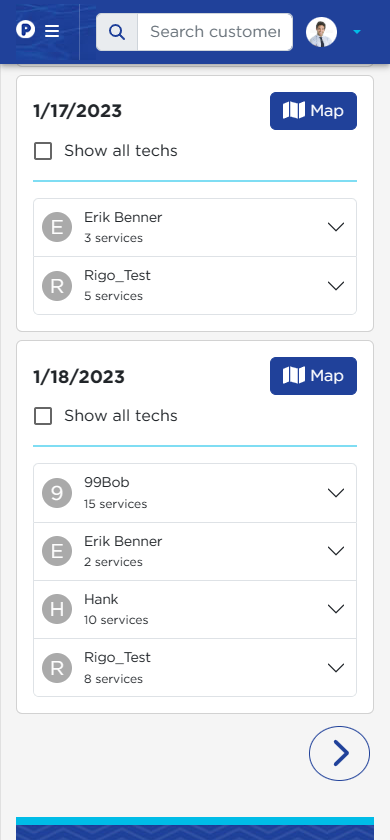Click the 9 avatar circle for 99Bob
The image size is (390, 840).
point(57,493)
